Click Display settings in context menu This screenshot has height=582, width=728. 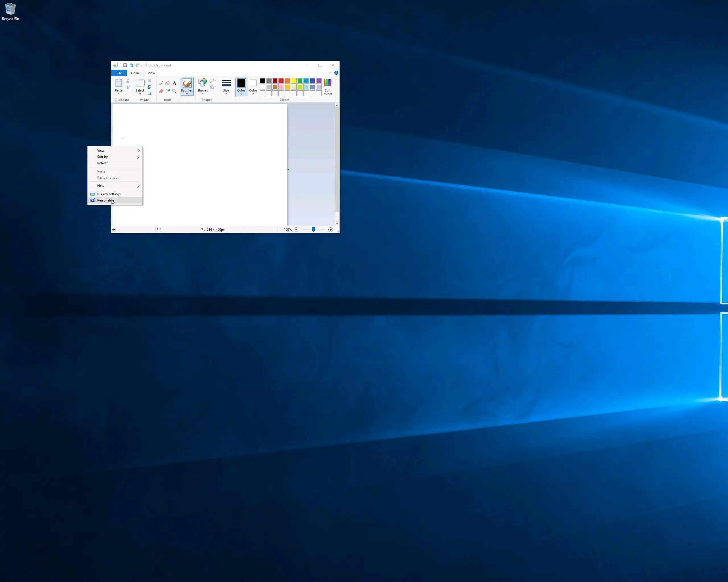109,194
